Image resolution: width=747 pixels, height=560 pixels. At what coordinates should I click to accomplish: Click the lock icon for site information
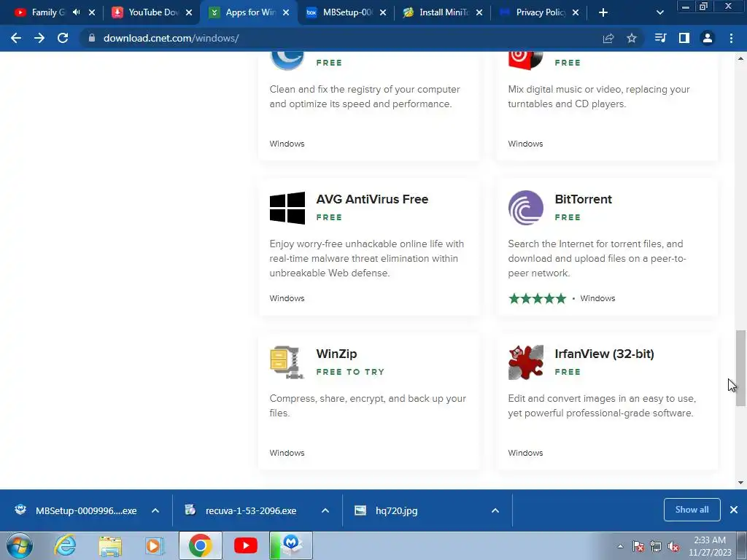tap(92, 38)
